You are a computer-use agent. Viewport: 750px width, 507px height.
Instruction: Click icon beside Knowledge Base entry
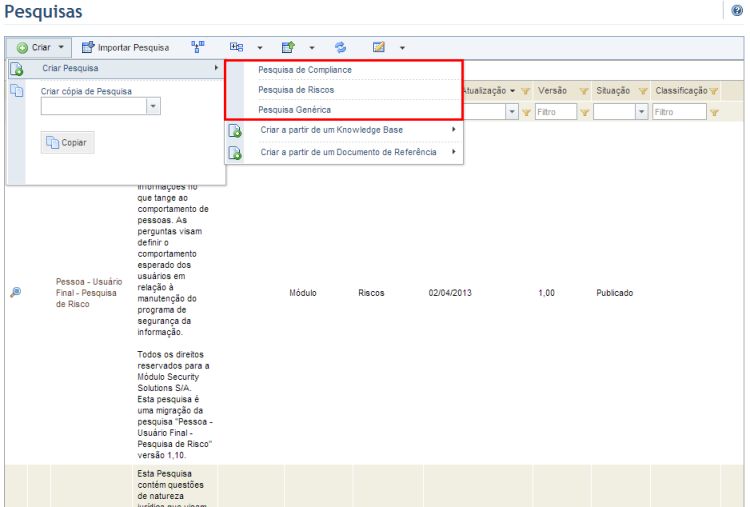(x=235, y=131)
